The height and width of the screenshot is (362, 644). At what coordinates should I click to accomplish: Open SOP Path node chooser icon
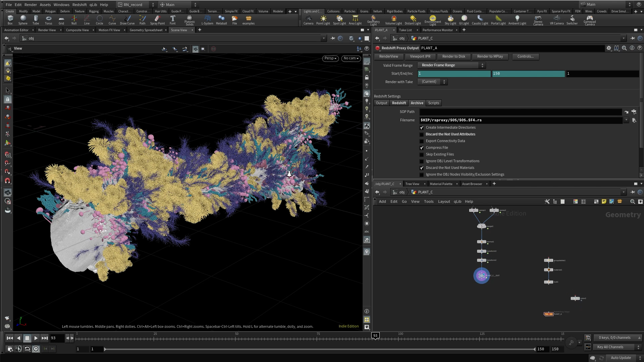point(634,112)
